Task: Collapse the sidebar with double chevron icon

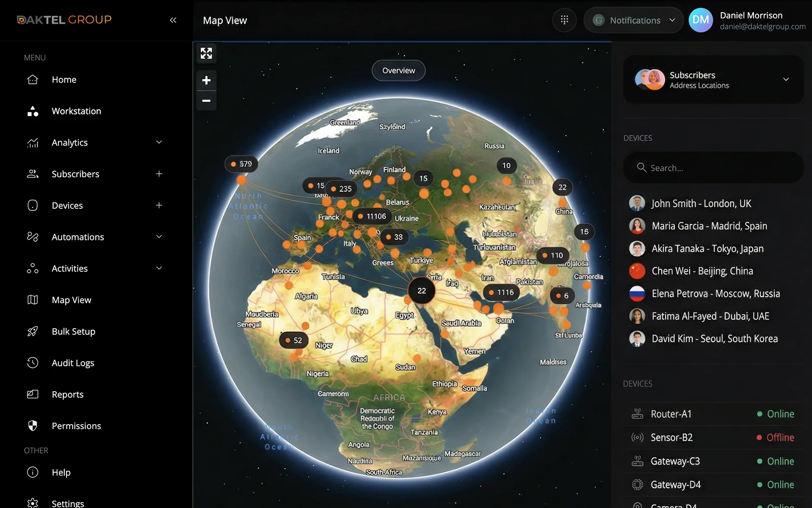Action: pos(173,20)
